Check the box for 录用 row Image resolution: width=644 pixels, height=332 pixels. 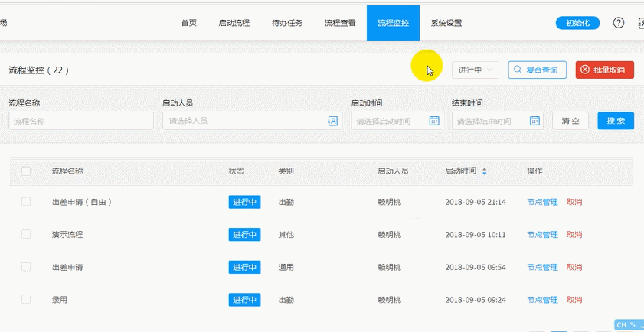26,300
